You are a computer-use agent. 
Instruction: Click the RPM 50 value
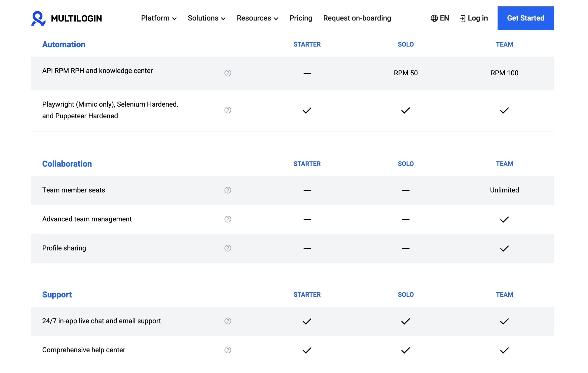[406, 73]
